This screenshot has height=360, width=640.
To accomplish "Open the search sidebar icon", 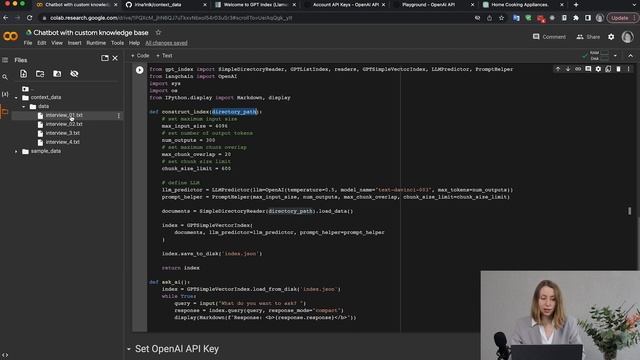I will click(5, 77).
